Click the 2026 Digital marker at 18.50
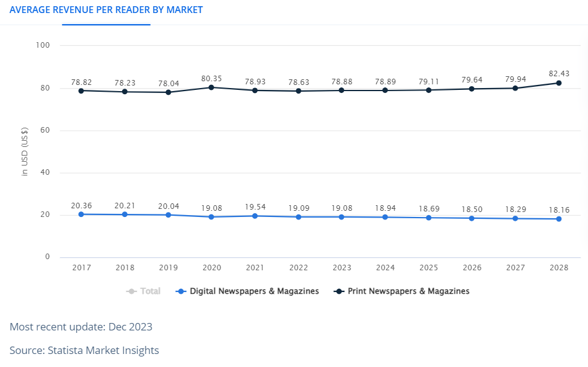588x367 pixels. [472, 218]
